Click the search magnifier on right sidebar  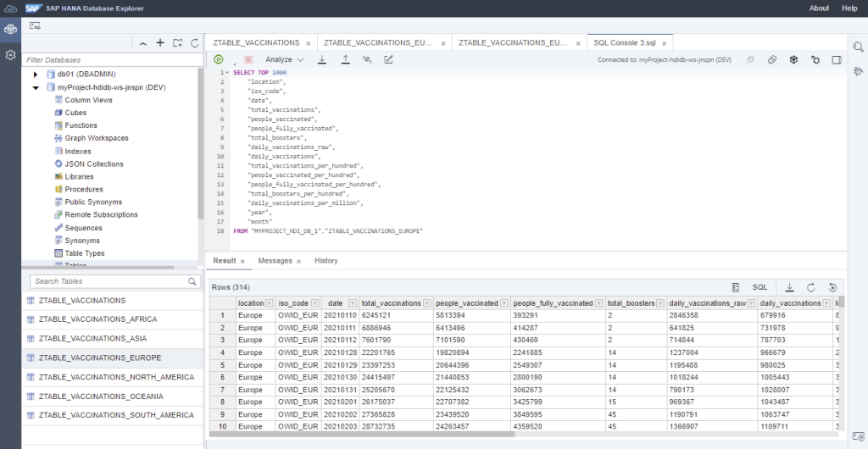[x=858, y=47]
